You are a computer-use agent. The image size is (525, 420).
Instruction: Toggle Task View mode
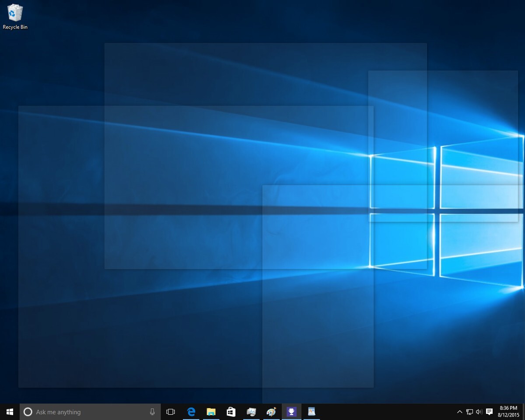[171, 412]
